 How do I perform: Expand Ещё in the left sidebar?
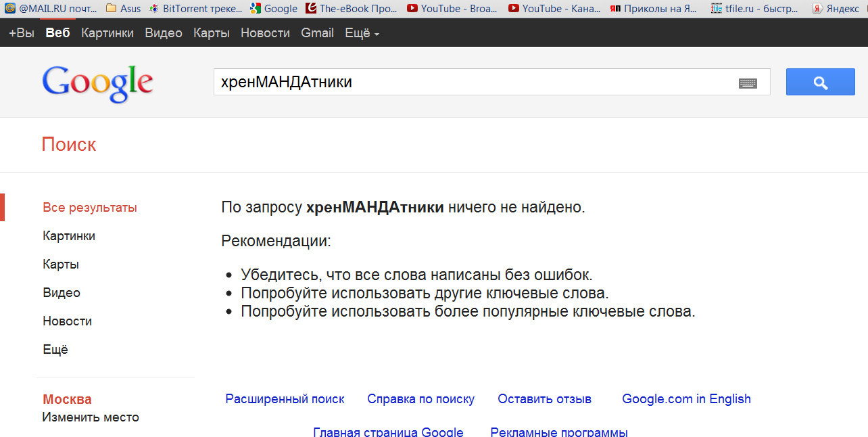55,350
